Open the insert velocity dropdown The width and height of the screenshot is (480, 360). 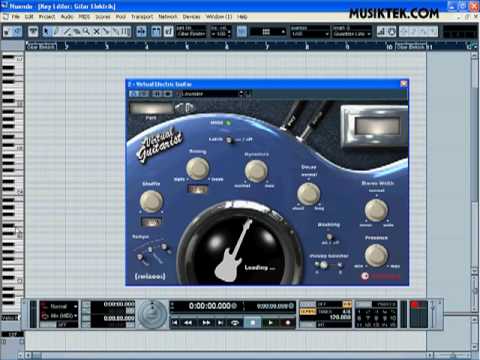[x=221, y=34]
